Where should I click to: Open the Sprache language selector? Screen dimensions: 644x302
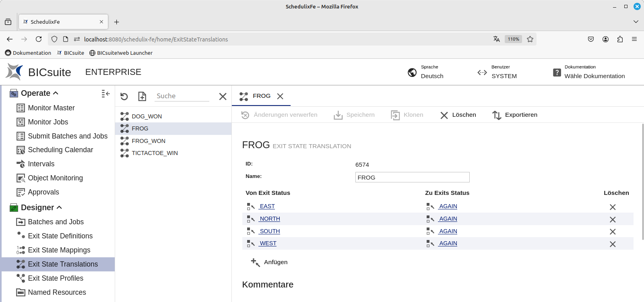pos(426,72)
